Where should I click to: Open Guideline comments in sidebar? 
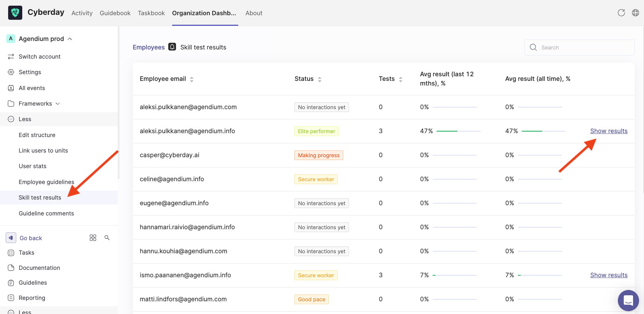coord(46,213)
